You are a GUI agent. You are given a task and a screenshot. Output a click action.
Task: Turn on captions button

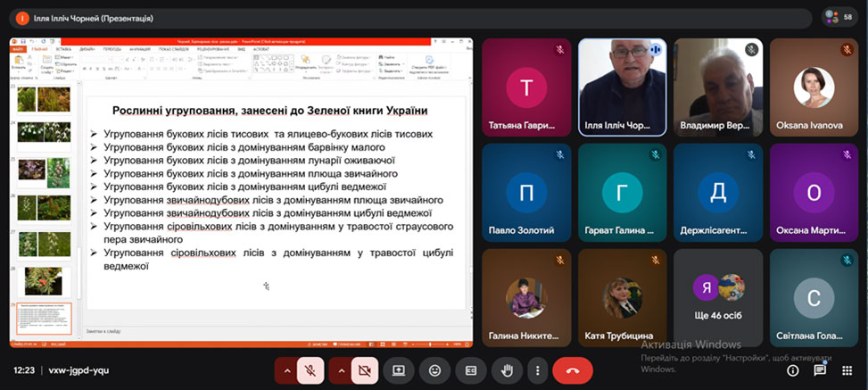pyautogui.click(x=470, y=370)
